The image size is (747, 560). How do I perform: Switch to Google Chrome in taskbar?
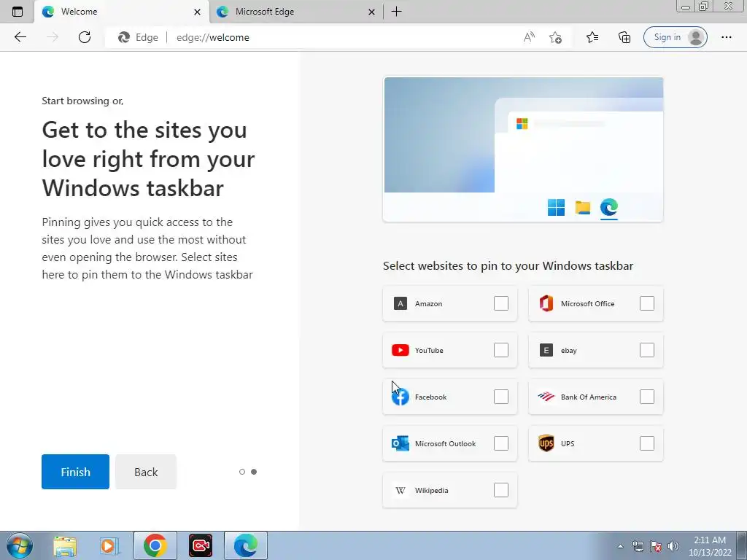pyautogui.click(x=155, y=545)
